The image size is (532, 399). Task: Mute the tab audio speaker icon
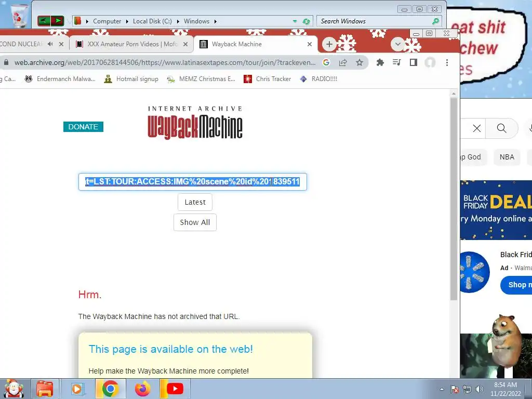50,44
